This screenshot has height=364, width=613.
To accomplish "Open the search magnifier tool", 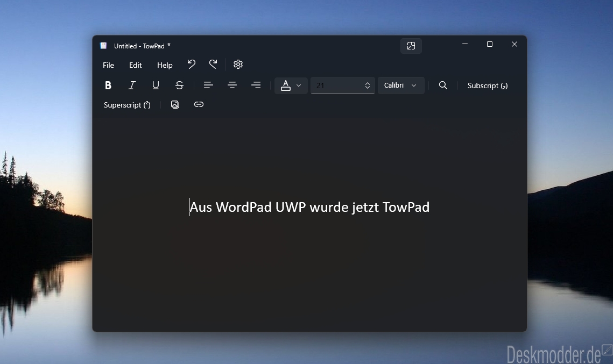I will pyautogui.click(x=443, y=85).
